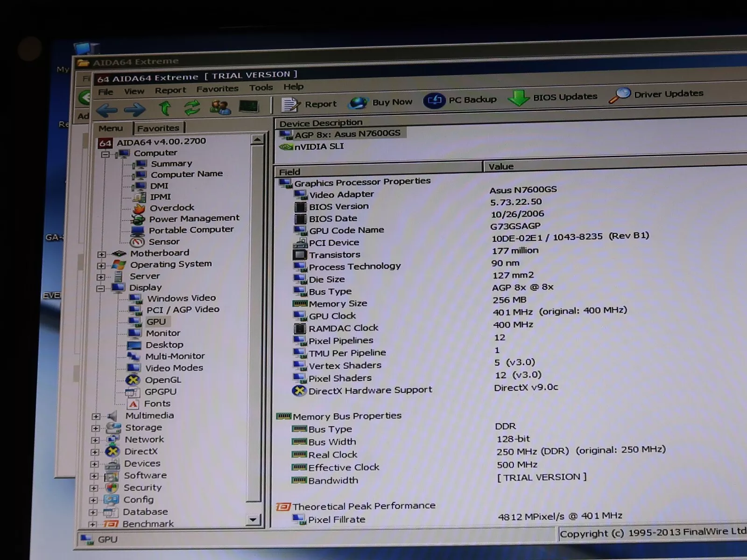This screenshot has width=747, height=560.
Task: Click the Sensor gauge icon
Action: click(x=137, y=242)
